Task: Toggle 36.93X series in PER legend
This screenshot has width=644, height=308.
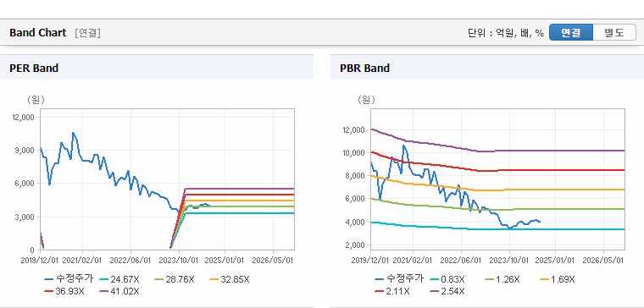Action: click(x=64, y=291)
